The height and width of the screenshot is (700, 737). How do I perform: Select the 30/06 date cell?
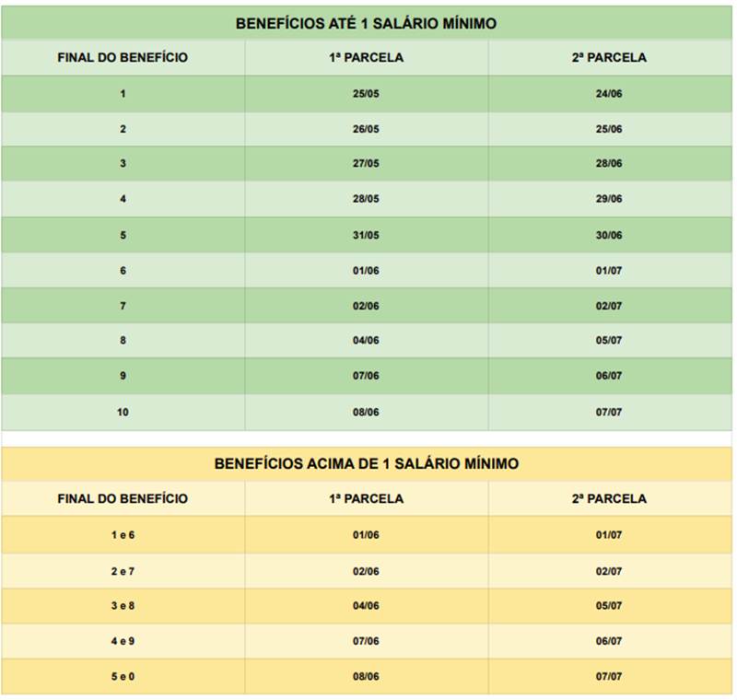(x=609, y=235)
